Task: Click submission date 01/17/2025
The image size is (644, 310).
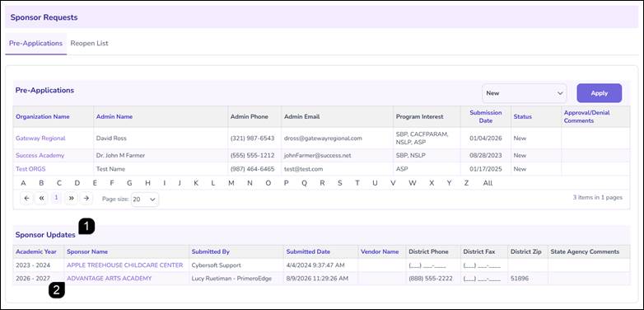Action: tap(486, 169)
